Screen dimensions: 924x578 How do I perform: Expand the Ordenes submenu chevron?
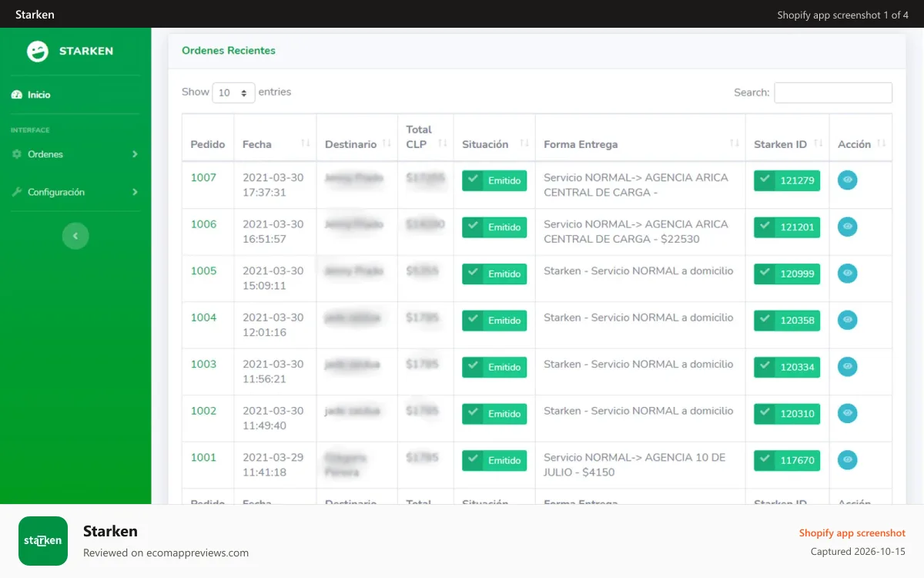(135, 154)
